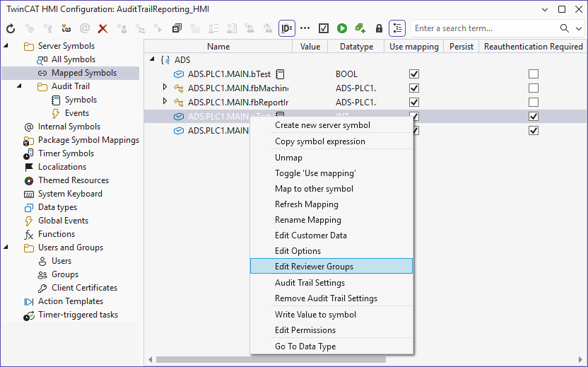Click the padlock icon in toolbar

tap(379, 28)
